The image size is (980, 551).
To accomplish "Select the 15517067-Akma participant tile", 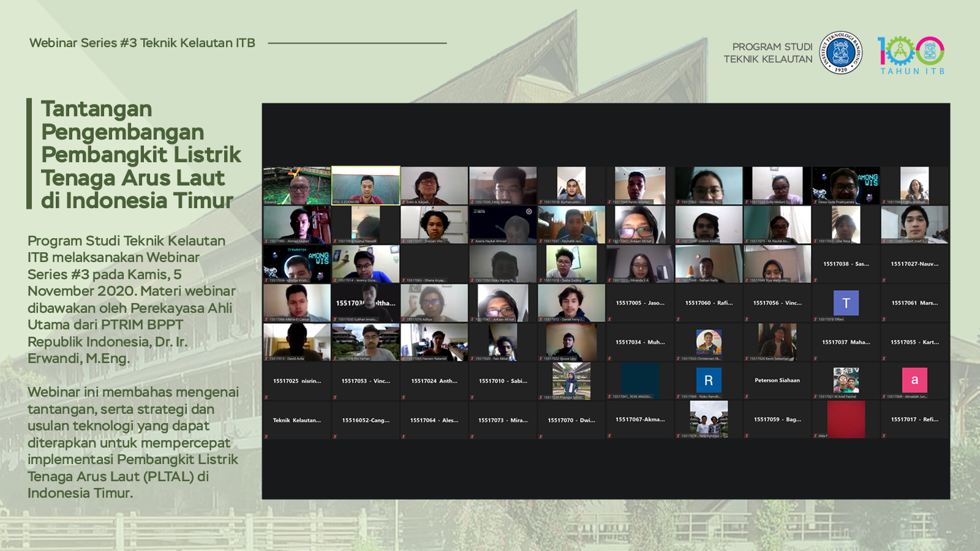I will (x=640, y=419).
